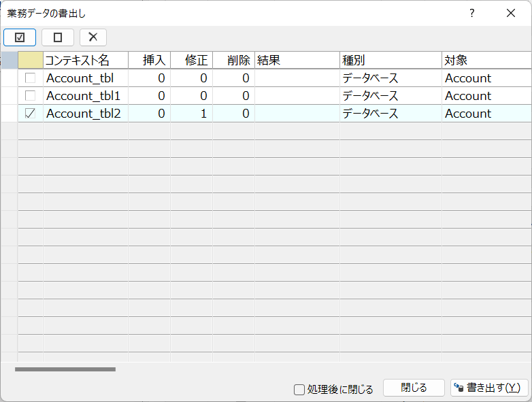Click the uncheck-all empty box toolbar icon
Viewport: 532px width, 402px height.
pos(58,37)
